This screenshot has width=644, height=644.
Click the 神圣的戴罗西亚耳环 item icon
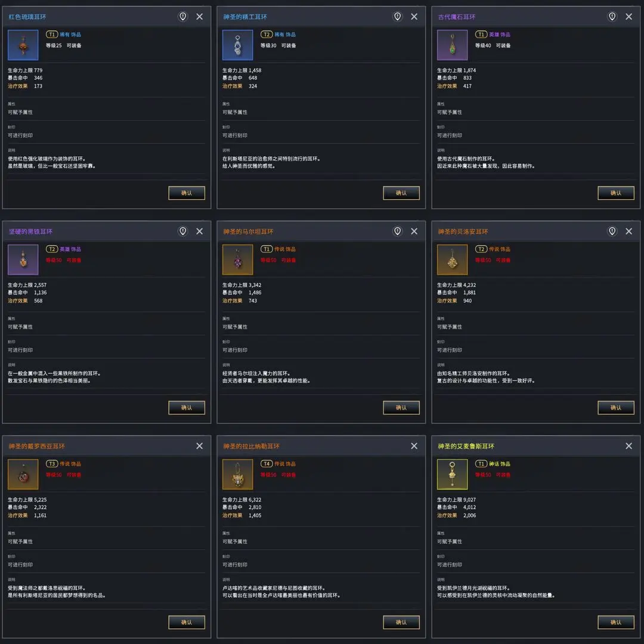point(23,475)
